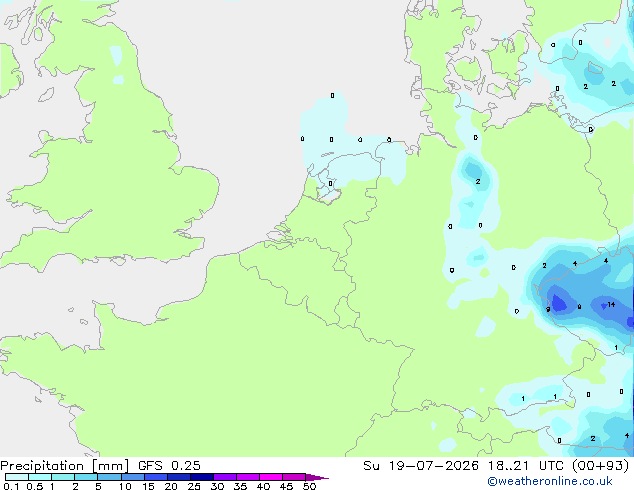Select the legend swatch between 25 and 30

202,477
